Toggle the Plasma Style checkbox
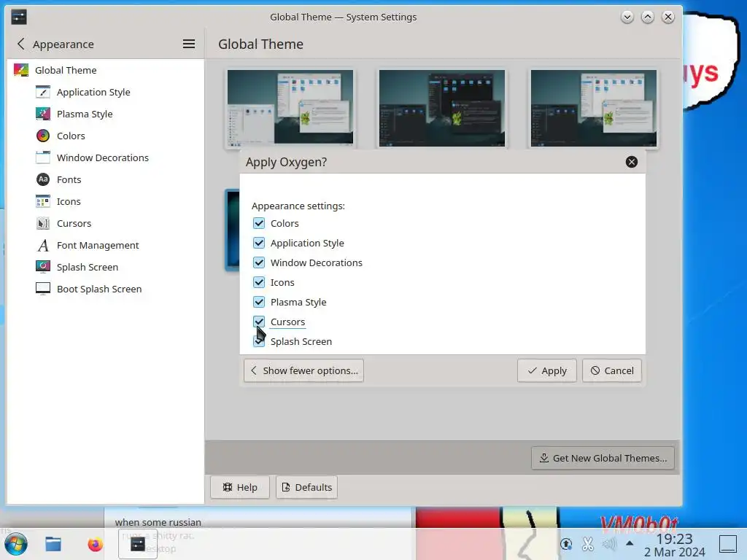Viewport: 747px width, 560px height. point(259,302)
